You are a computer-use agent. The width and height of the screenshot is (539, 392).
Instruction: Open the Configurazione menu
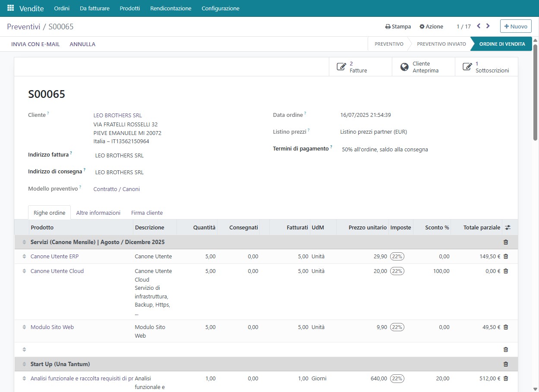click(220, 8)
